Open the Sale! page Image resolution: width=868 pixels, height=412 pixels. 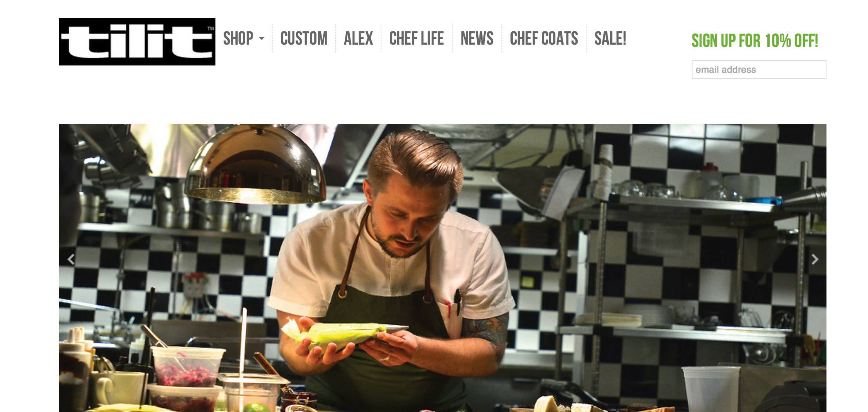[x=610, y=38]
